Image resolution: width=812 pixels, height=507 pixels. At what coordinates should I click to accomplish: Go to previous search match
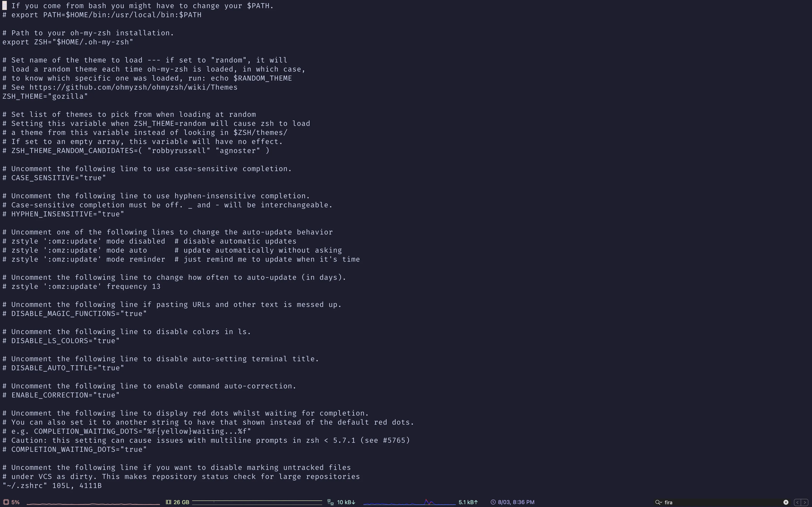pos(797,502)
